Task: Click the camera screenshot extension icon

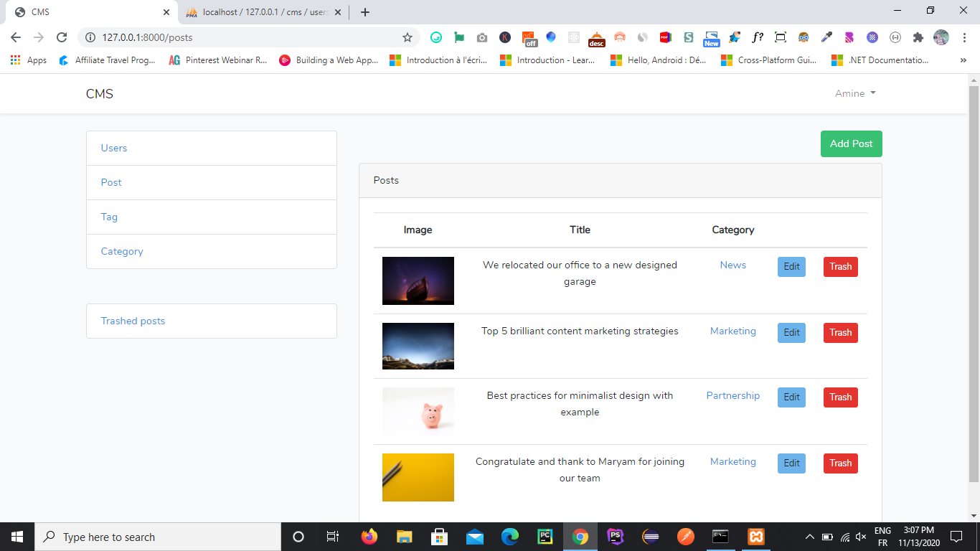Action: point(481,37)
